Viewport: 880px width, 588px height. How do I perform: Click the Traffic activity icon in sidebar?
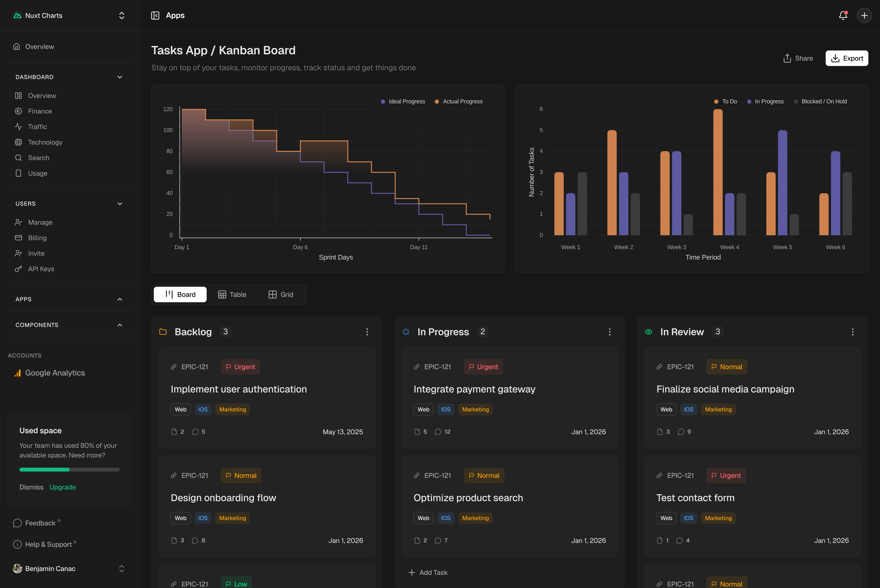pyautogui.click(x=18, y=127)
